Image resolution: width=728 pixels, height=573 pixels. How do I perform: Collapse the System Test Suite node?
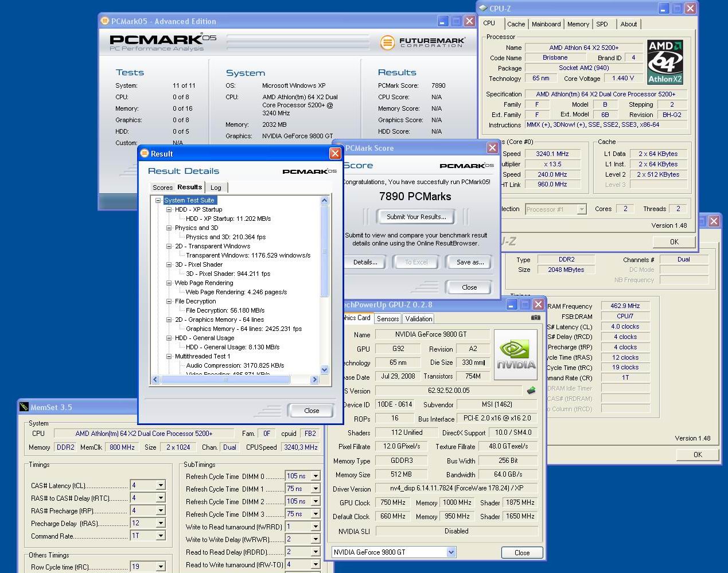tap(158, 200)
